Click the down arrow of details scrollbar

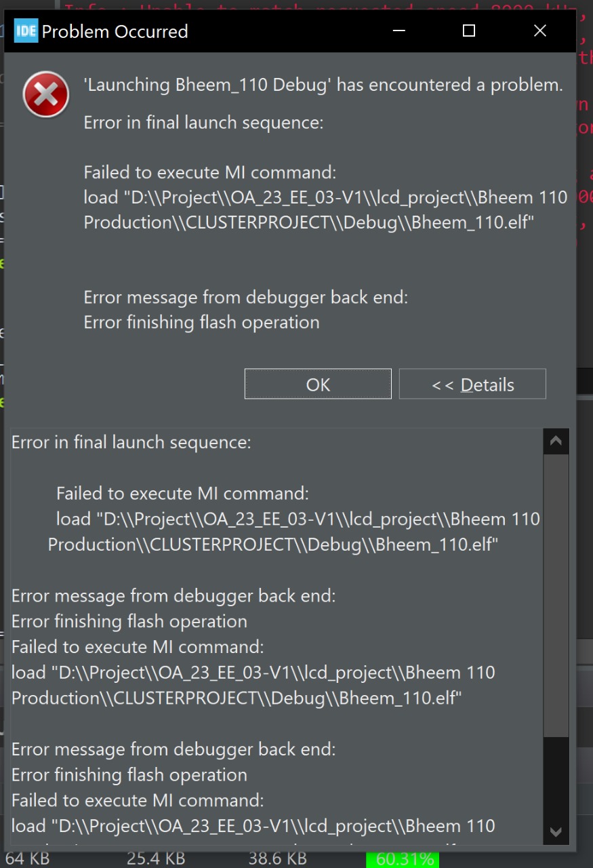point(556,831)
